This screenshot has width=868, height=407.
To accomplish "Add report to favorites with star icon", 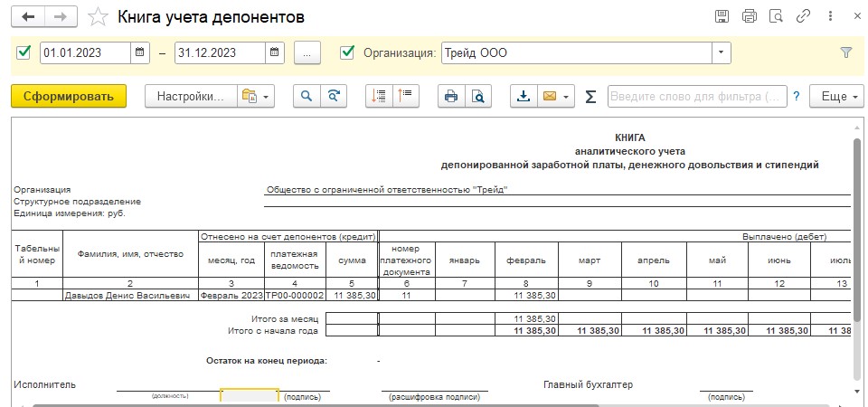I will tap(98, 16).
